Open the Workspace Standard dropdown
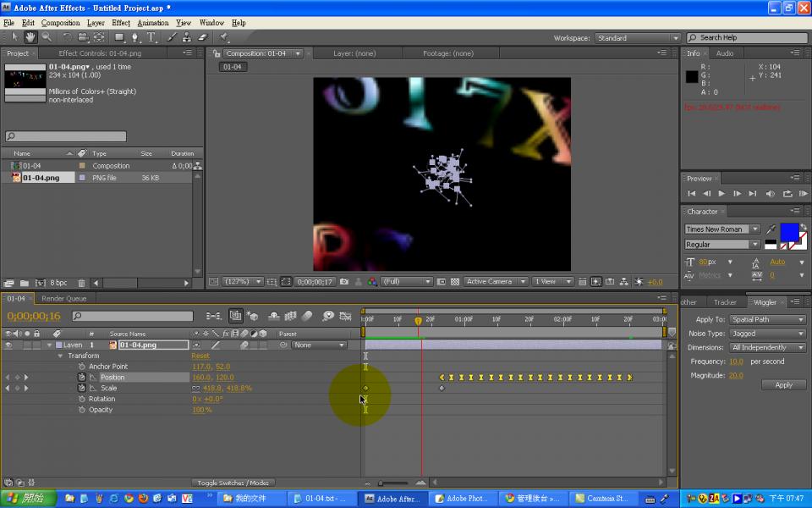This screenshot has width=812, height=508. [638, 38]
